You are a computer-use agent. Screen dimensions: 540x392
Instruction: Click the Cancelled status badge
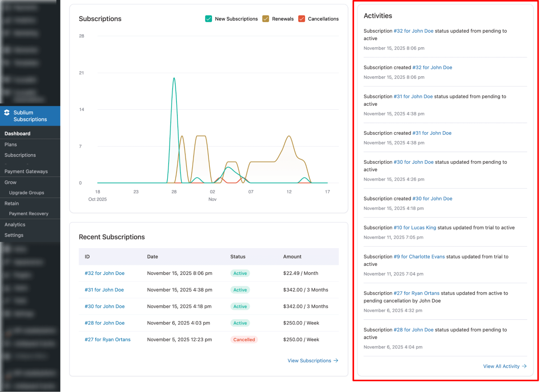tap(244, 339)
